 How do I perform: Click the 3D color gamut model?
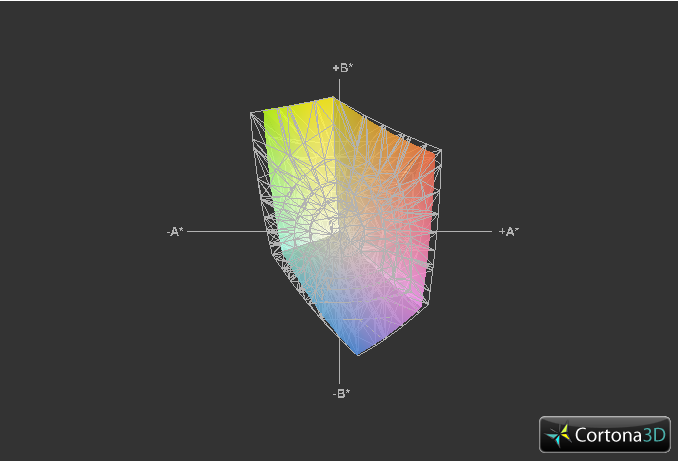pyautogui.click(x=346, y=226)
